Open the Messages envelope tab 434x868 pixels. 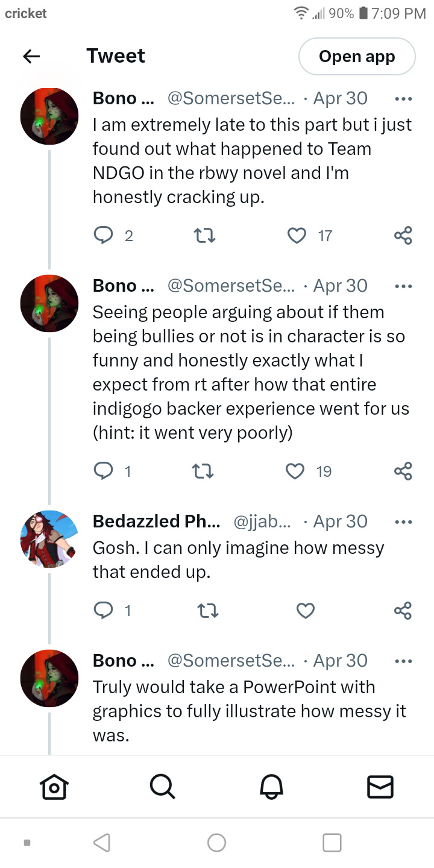pyautogui.click(x=380, y=786)
